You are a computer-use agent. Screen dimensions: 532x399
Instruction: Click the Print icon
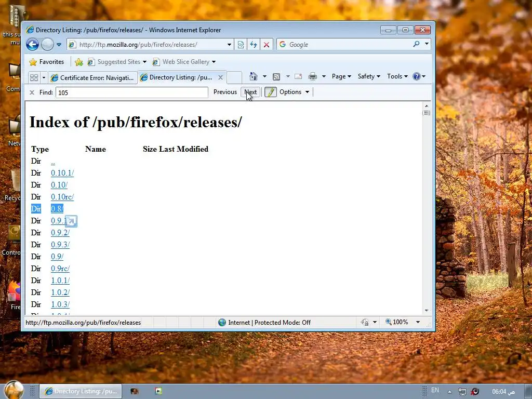pos(312,76)
